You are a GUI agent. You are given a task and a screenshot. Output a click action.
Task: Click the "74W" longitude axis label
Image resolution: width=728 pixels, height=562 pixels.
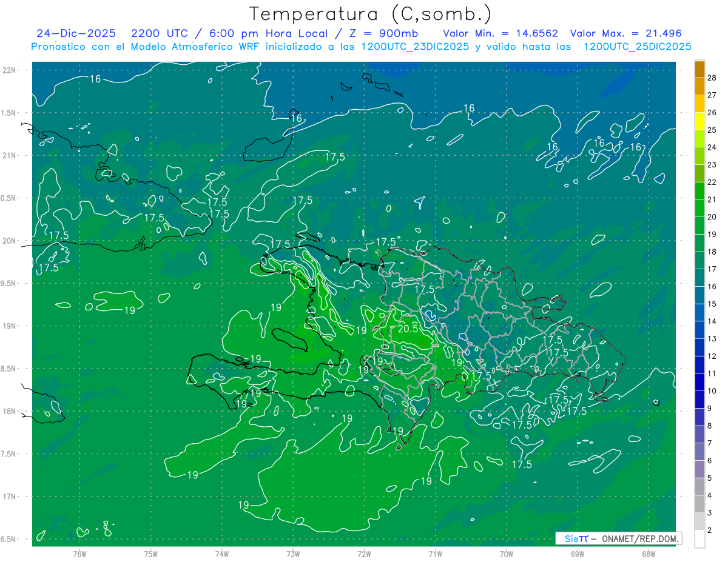coord(222,554)
